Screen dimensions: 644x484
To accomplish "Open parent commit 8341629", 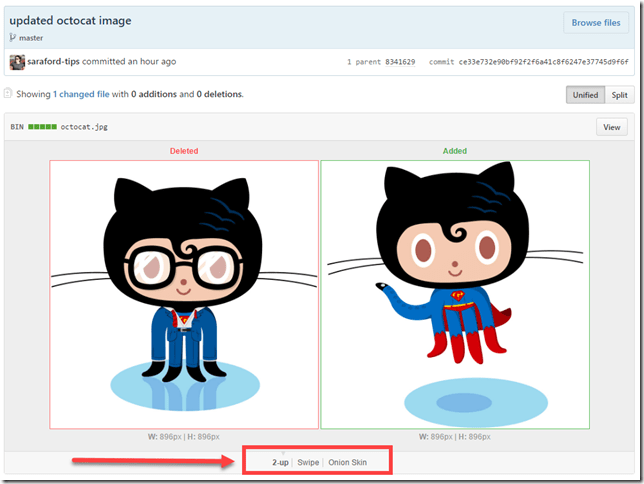I will coord(400,62).
